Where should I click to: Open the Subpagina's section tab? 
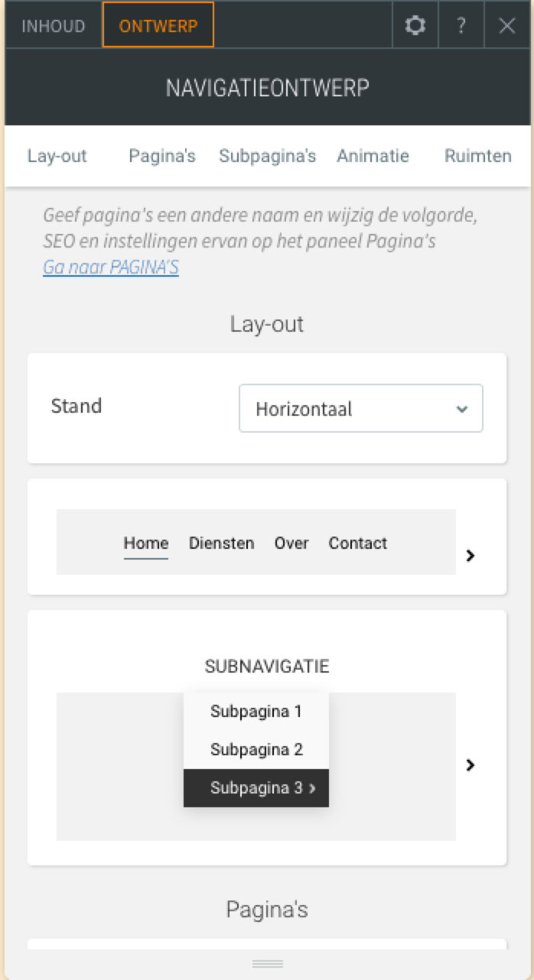(x=267, y=156)
